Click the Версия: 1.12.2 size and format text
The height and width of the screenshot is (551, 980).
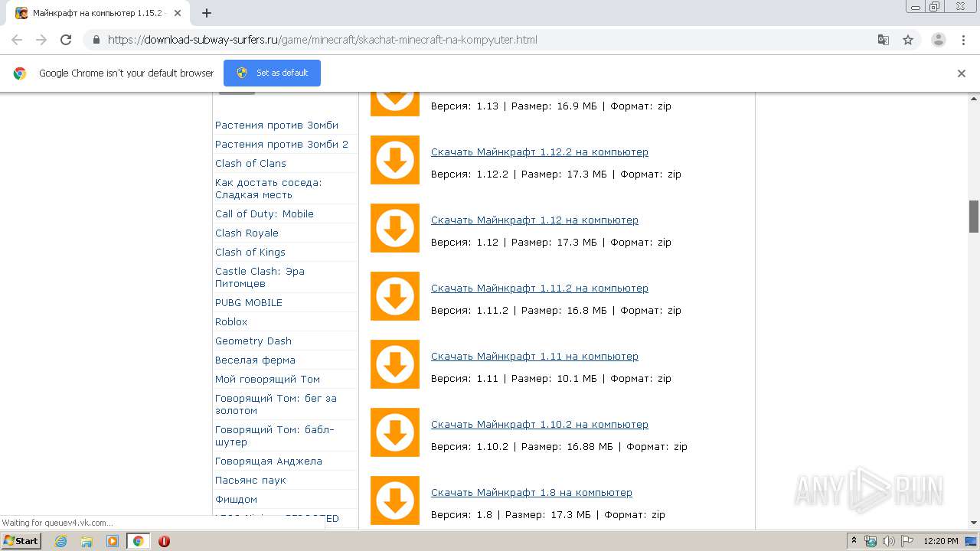click(556, 174)
